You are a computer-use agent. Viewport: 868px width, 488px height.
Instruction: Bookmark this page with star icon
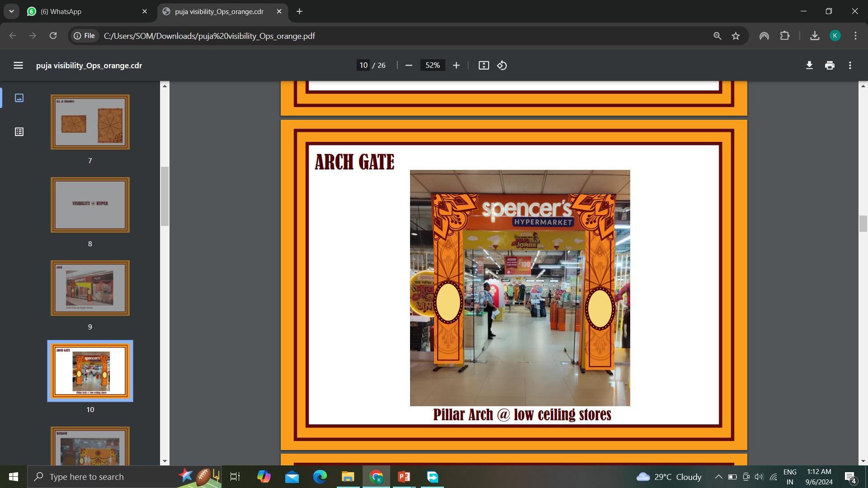click(x=736, y=36)
